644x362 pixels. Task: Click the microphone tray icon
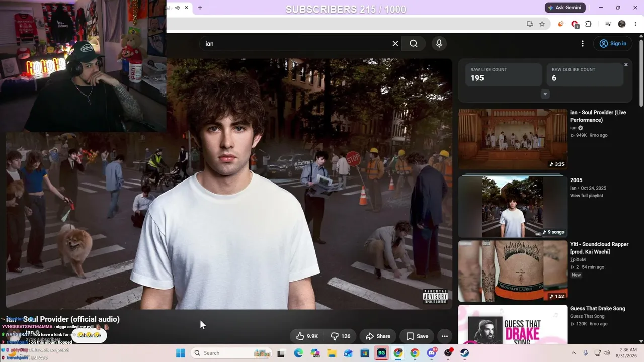(585, 353)
